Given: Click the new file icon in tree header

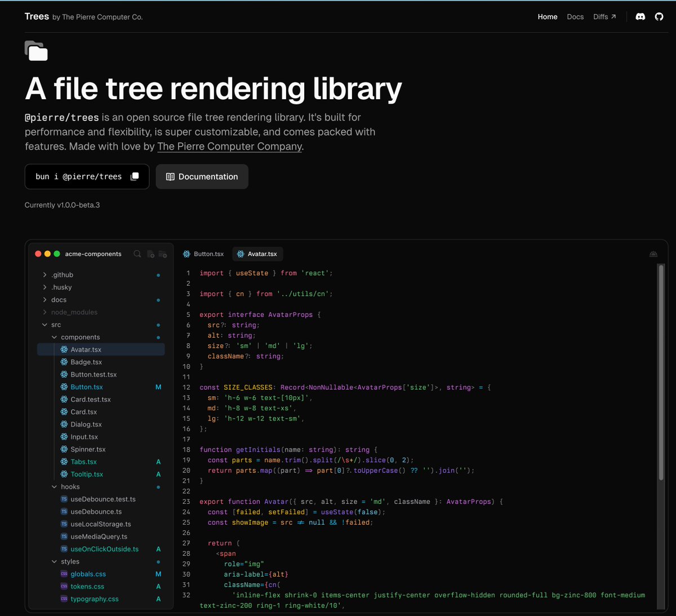Looking at the screenshot, I should [150, 254].
